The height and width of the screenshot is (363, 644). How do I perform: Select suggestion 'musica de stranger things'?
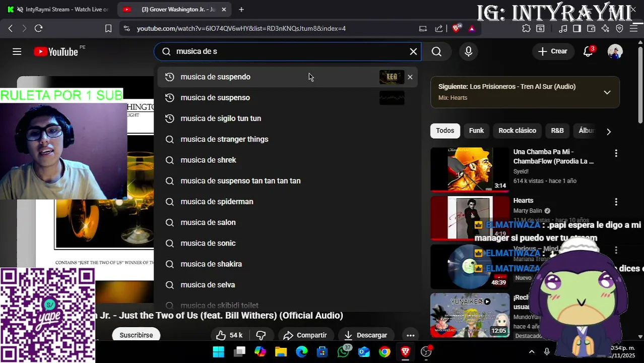(287, 139)
